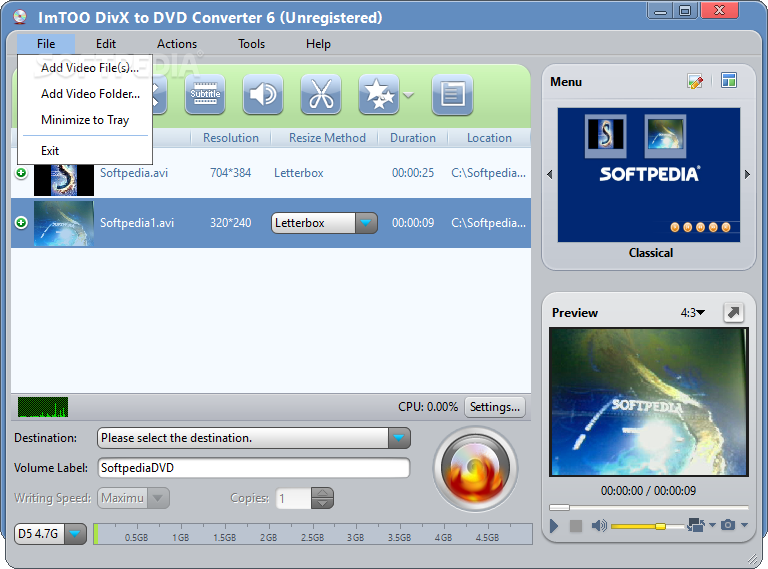Open the Tools menu
The width and height of the screenshot is (768, 569).
click(x=251, y=44)
